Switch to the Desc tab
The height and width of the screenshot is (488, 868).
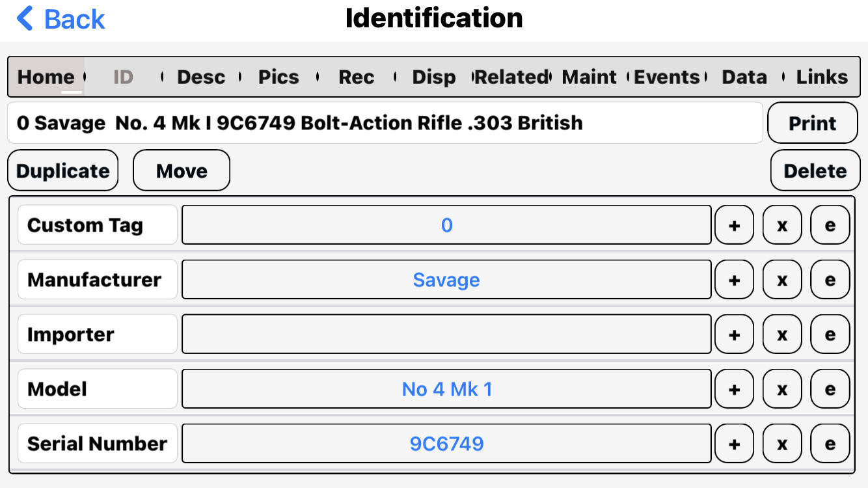pos(201,77)
